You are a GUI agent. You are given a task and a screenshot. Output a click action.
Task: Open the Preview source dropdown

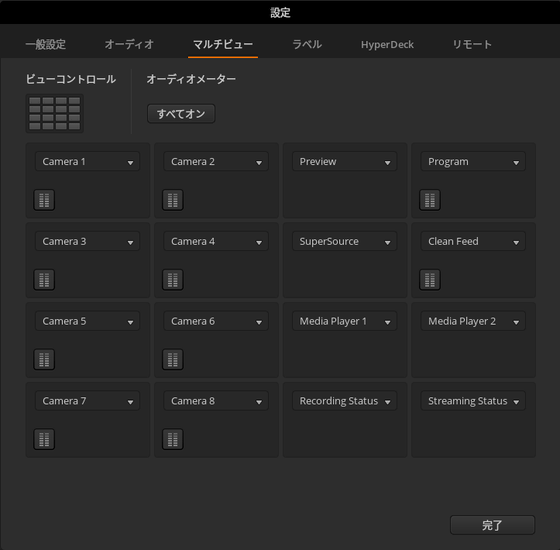pyautogui.click(x=345, y=162)
